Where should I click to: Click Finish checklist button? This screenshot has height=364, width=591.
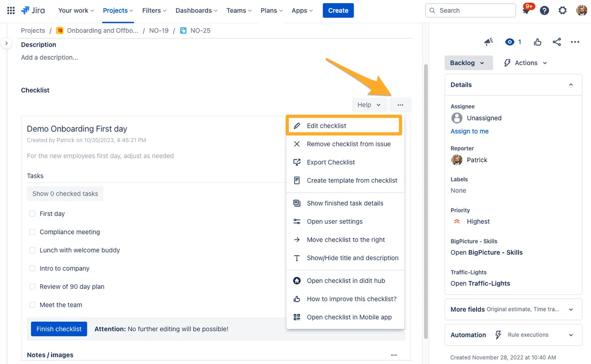59,329
